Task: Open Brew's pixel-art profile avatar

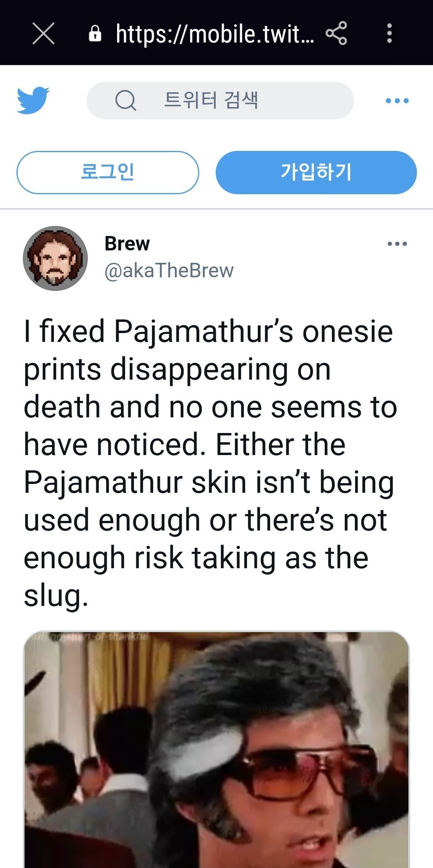Action: (x=55, y=258)
